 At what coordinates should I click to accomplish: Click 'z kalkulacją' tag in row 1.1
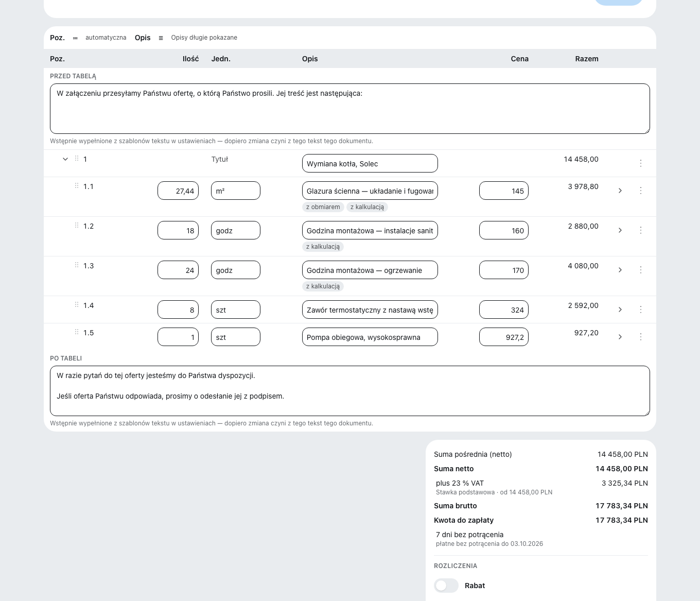367,207
